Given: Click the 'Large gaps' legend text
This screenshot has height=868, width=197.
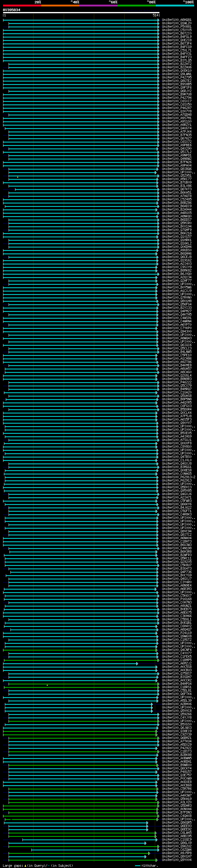Looking at the screenshot, I should pyautogui.click(x=13, y=866).
